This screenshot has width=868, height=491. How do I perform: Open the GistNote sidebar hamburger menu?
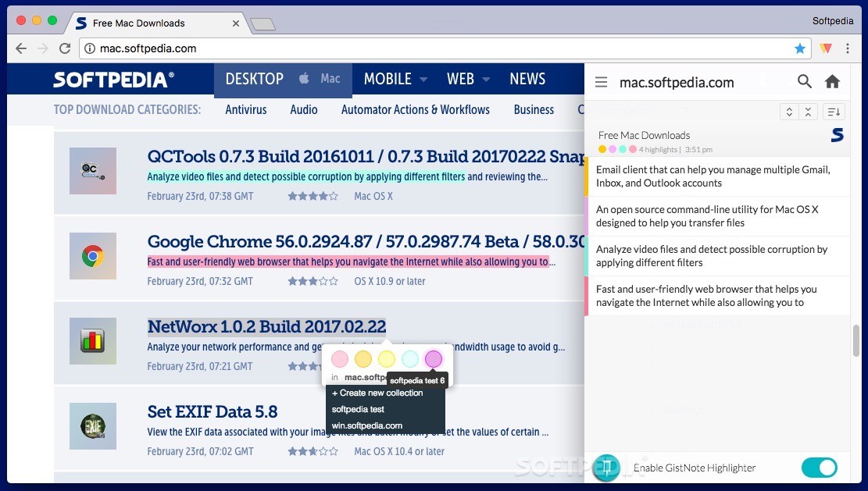point(601,83)
